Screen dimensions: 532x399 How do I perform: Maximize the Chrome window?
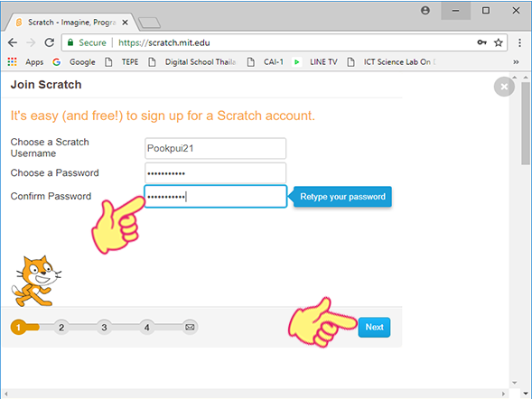coord(486,11)
